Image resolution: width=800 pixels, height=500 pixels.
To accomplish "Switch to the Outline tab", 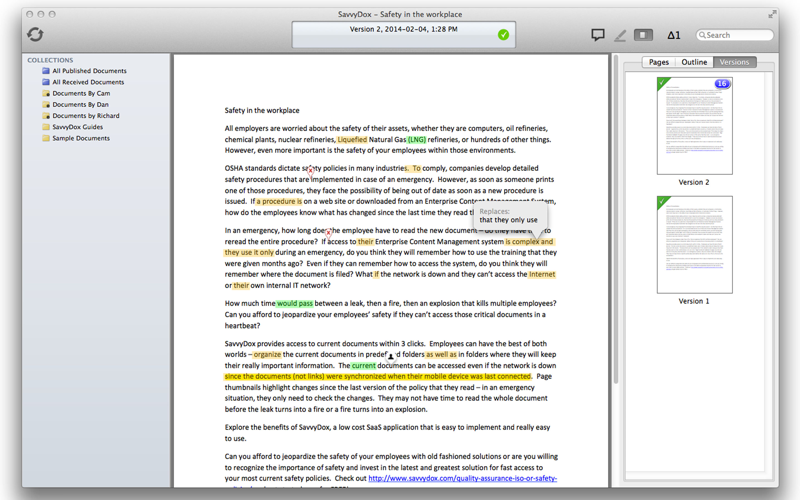I will pyautogui.click(x=694, y=62).
